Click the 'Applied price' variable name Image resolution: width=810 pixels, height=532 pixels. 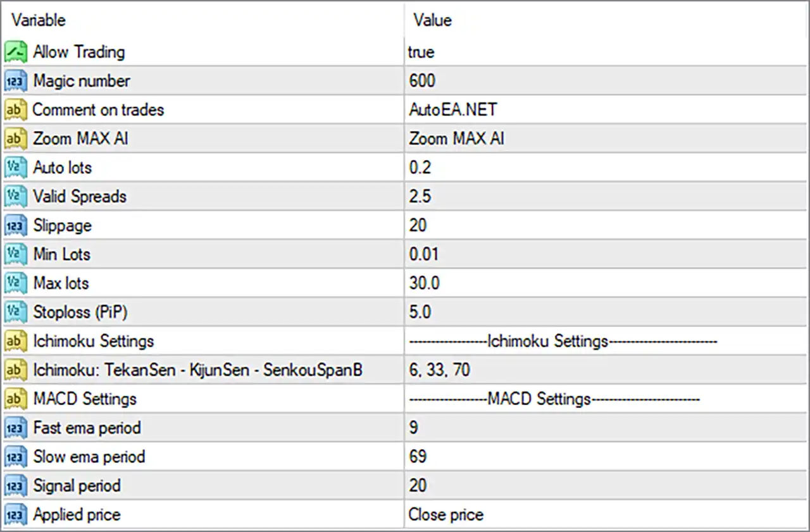pos(77,515)
